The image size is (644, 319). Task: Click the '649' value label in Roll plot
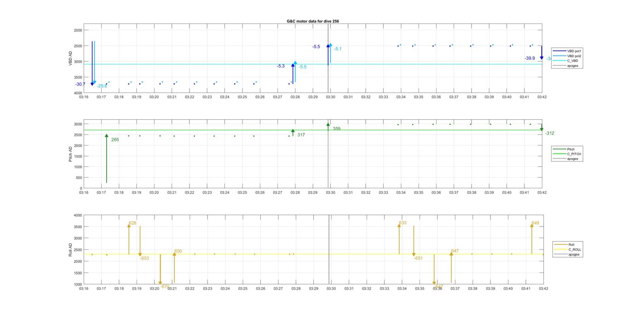click(x=535, y=223)
